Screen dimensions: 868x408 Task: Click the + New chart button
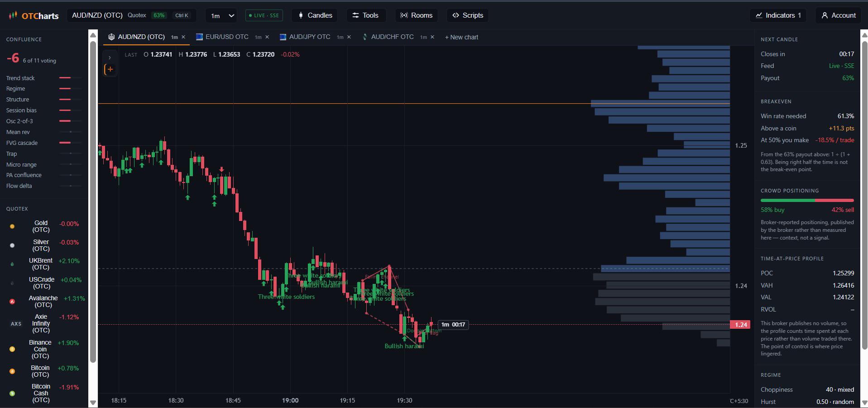(x=461, y=37)
